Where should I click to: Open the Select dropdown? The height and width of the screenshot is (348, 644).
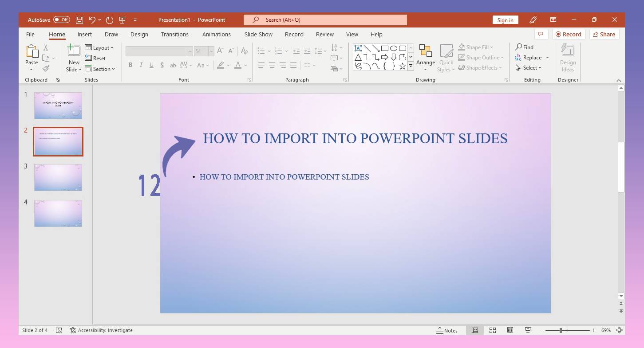[529, 68]
